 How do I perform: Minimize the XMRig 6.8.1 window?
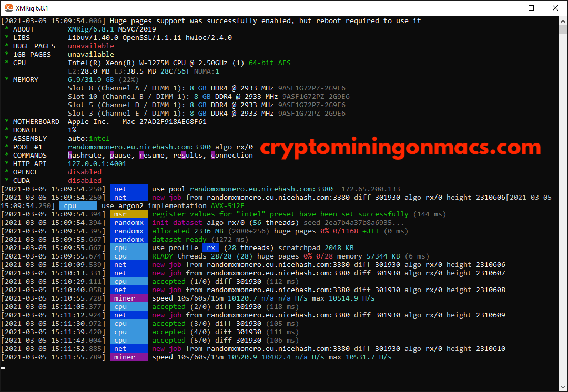point(507,8)
